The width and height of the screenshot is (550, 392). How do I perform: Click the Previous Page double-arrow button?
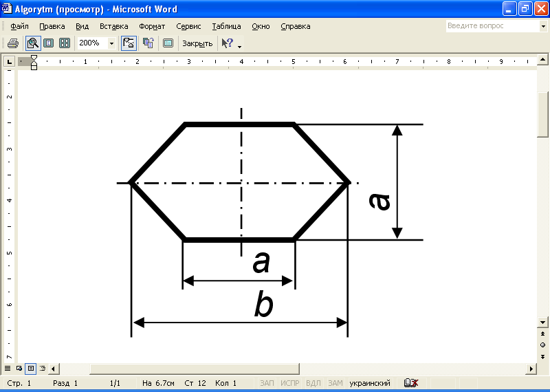coord(542,334)
